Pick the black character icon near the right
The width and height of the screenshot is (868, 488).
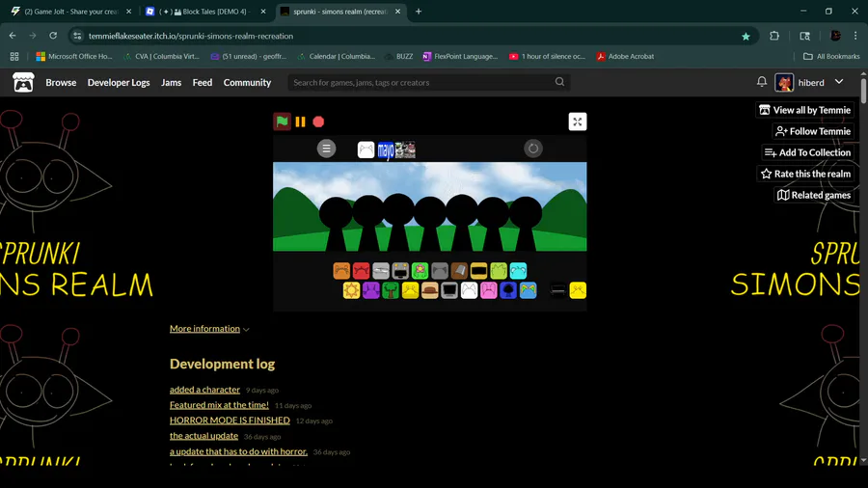pos(558,290)
